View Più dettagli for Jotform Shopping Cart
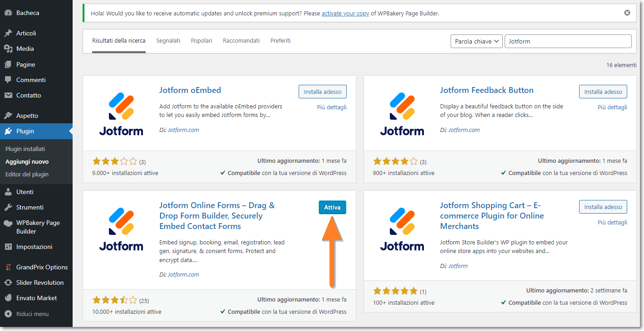Screen dimensions: 644x331 point(612,222)
